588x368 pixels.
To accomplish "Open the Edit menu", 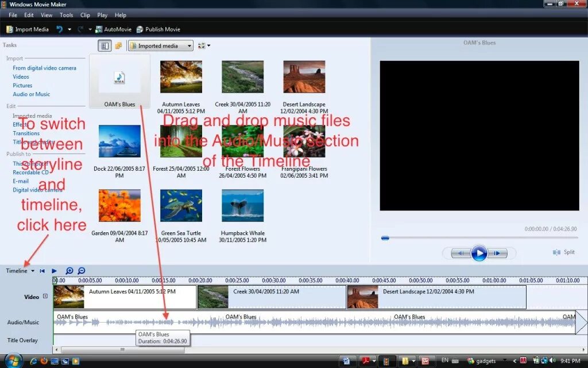I will click(x=29, y=15).
